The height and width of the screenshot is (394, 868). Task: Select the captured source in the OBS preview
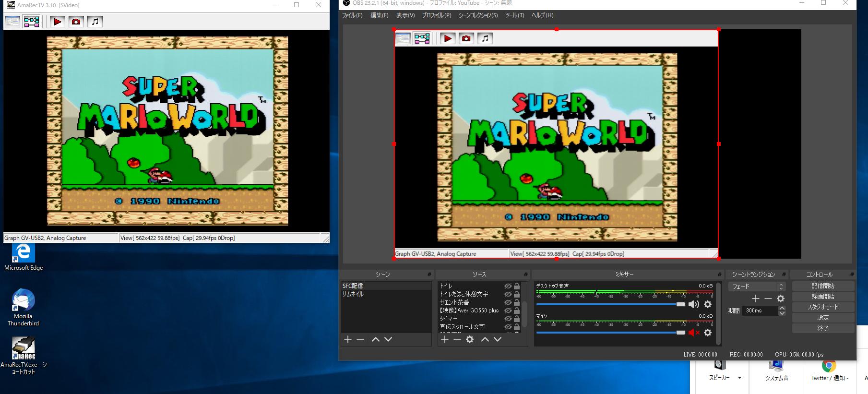[x=556, y=144]
